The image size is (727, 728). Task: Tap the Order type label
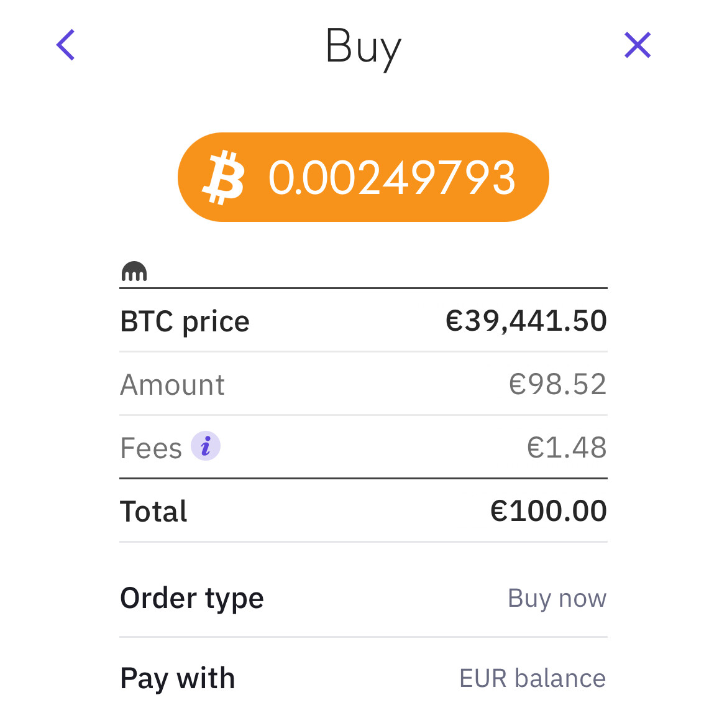pyautogui.click(x=191, y=599)
